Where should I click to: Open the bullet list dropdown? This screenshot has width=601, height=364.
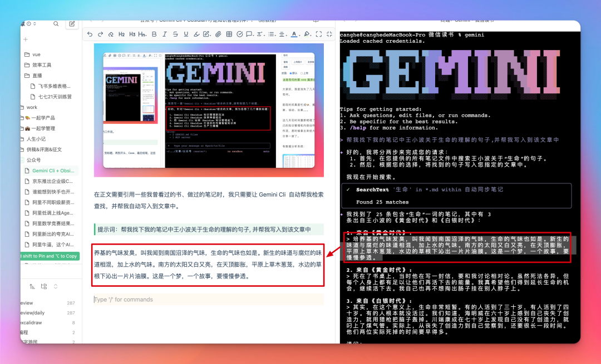272,34
